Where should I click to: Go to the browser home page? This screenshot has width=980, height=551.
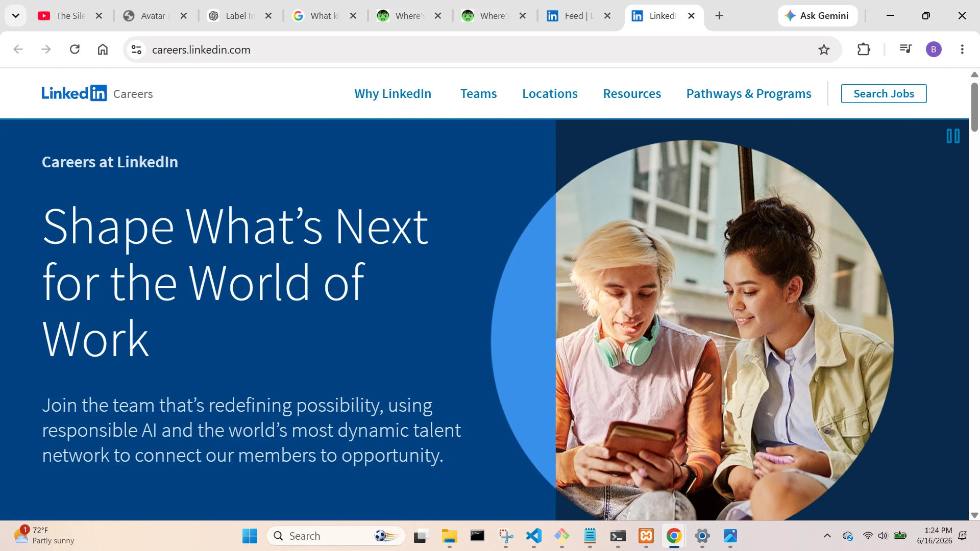point(103,49)
